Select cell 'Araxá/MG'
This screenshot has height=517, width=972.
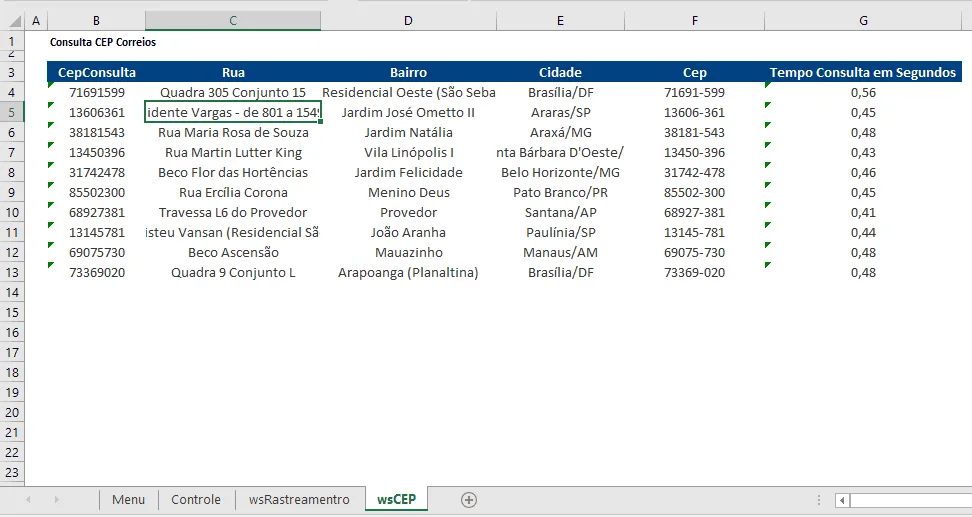point(560,132)
